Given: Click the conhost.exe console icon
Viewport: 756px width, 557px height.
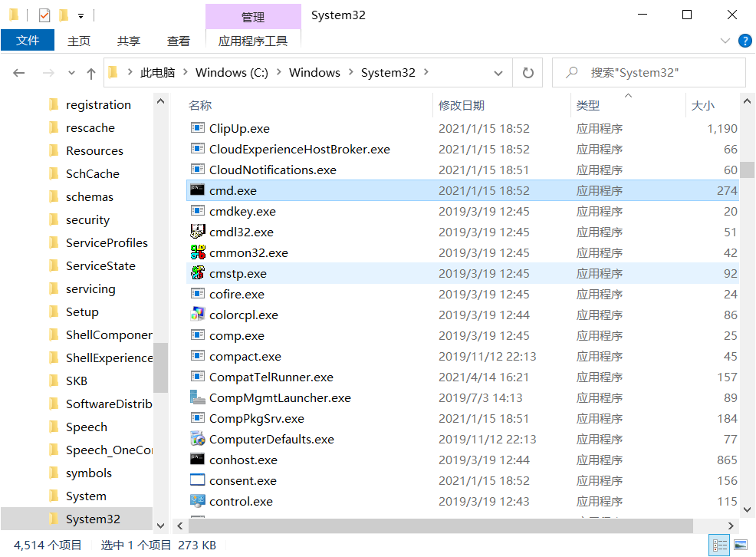Looking at the screenshot, I should click(197, 460).
